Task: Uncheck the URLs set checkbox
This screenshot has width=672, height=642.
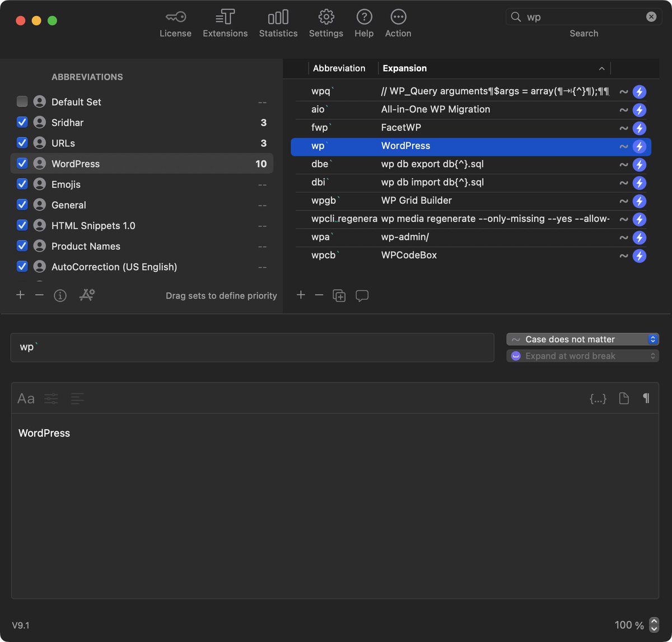Action: (x=22, y=143)
